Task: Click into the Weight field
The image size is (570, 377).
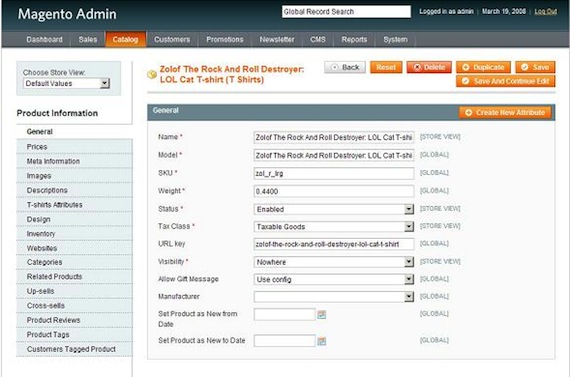Action: pos(334,191)
